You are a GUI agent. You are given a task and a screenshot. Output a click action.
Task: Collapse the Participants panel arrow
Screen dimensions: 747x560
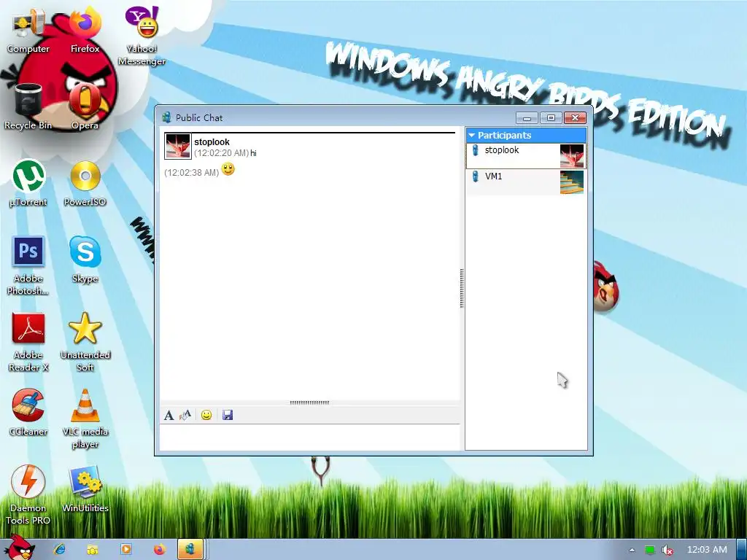coord(472,135)
